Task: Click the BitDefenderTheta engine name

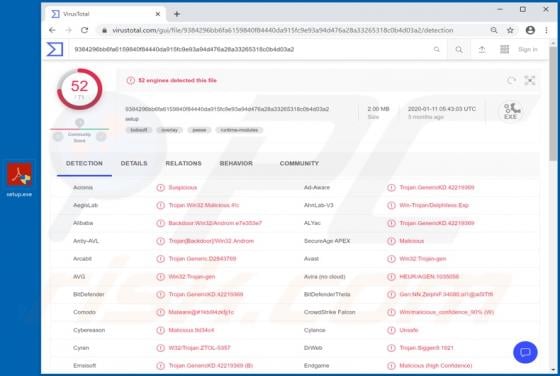Action: [x=327, y=295]
